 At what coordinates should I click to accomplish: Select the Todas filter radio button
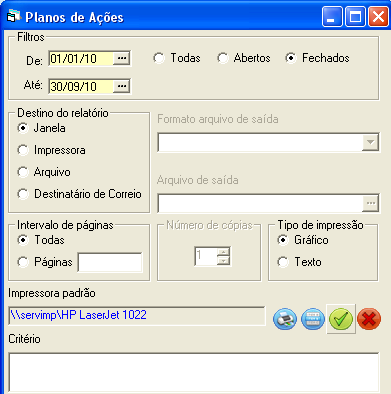pos(159,58)
